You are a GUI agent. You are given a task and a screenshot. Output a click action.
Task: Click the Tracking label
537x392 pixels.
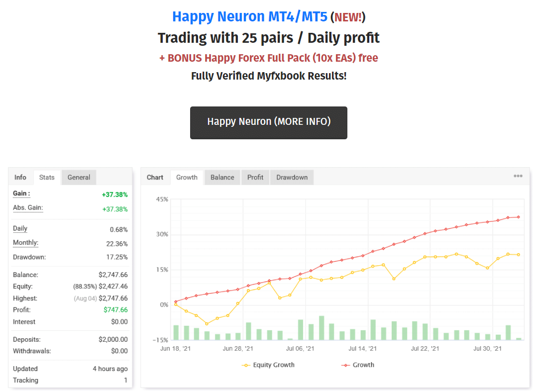(26, 381)
